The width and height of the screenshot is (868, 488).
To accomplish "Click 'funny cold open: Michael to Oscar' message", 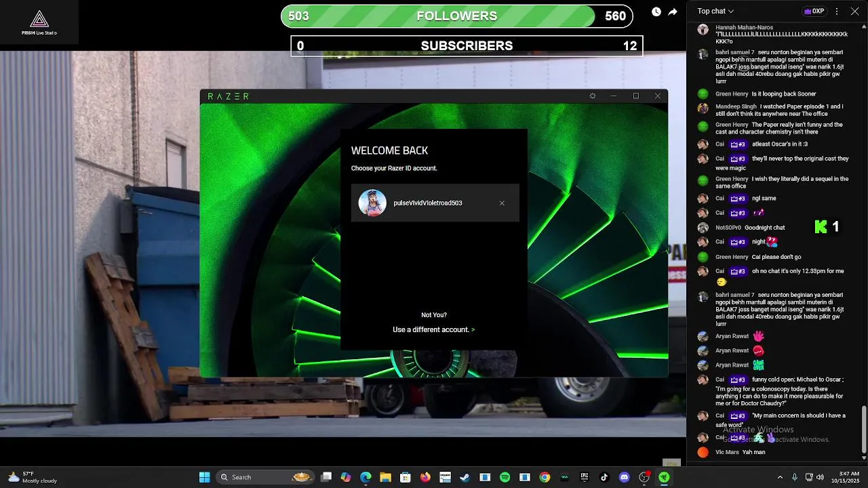I will (x=780, y=391).
